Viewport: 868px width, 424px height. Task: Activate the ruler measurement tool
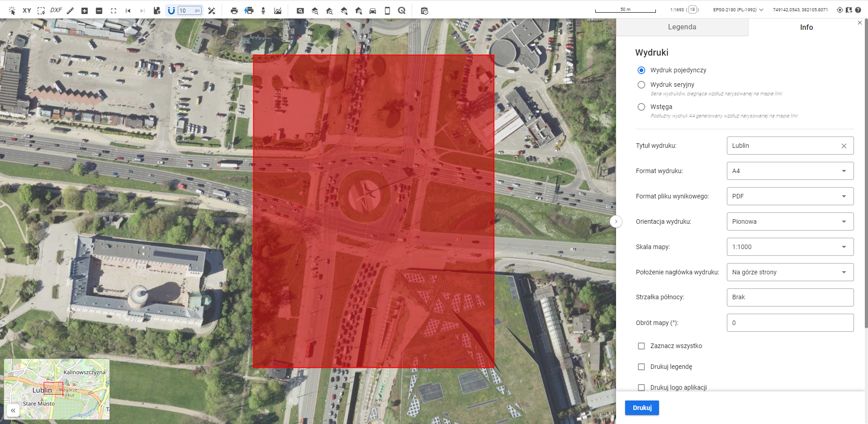[x=70, y=10]
